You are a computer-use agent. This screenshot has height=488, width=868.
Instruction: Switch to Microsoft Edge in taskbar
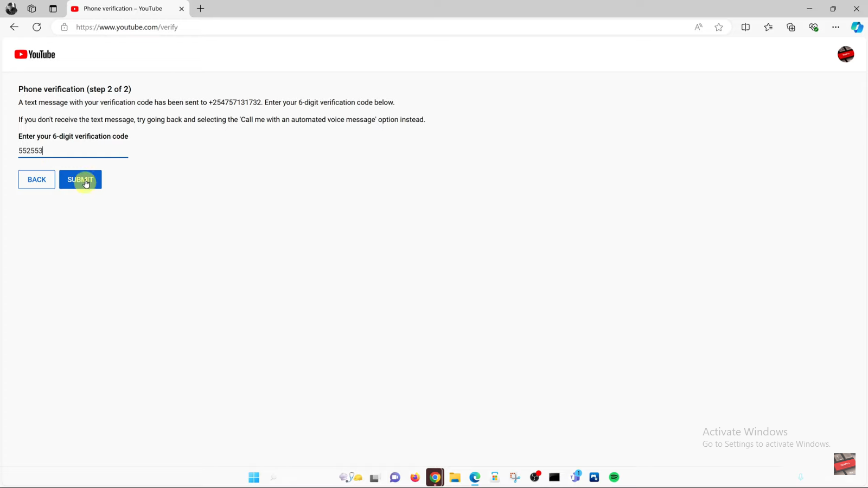[475, 477]
